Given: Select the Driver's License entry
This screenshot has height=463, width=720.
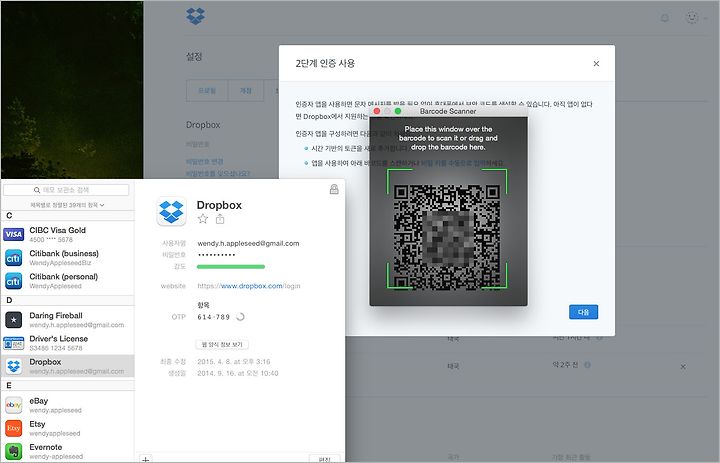Looking at the screenshot, I should (x=68, y=343).
